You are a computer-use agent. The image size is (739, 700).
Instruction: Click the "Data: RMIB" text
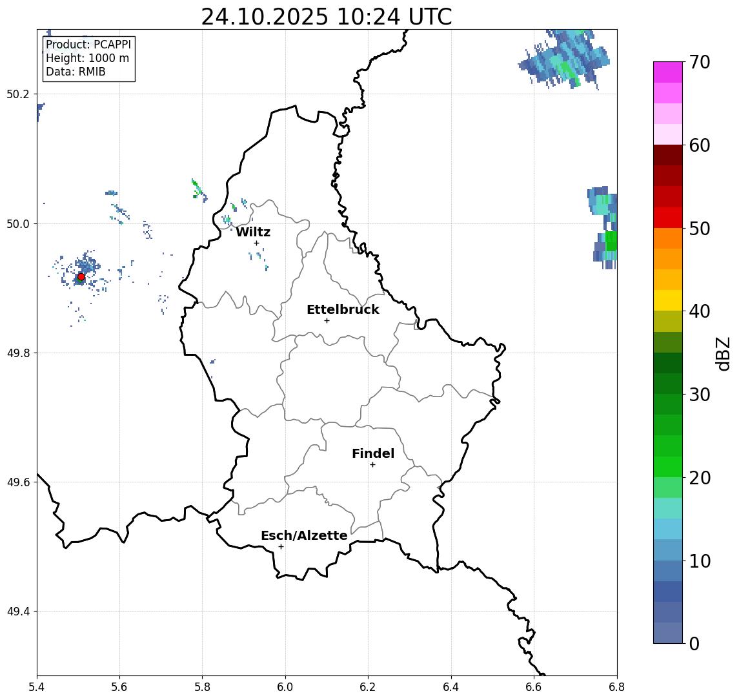(76, 72)
